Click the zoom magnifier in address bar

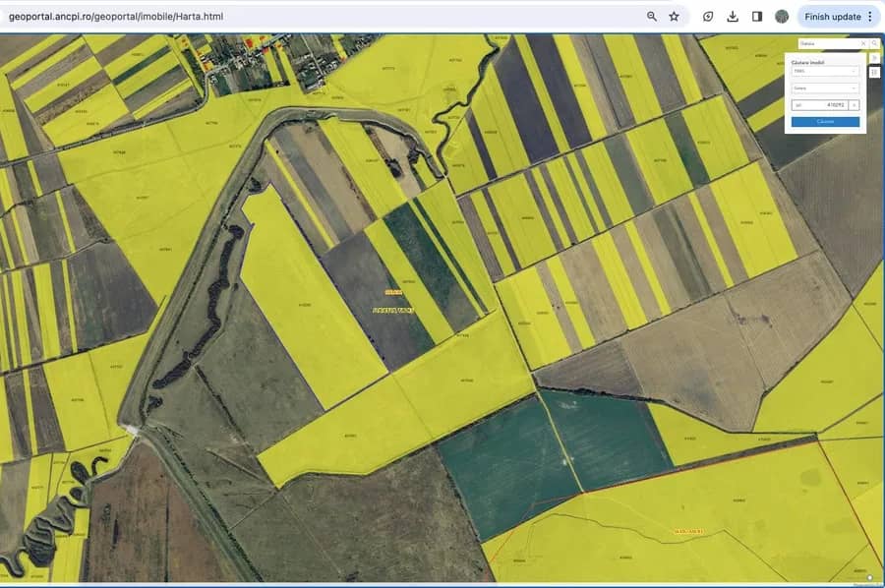click(x=652, y=17)
